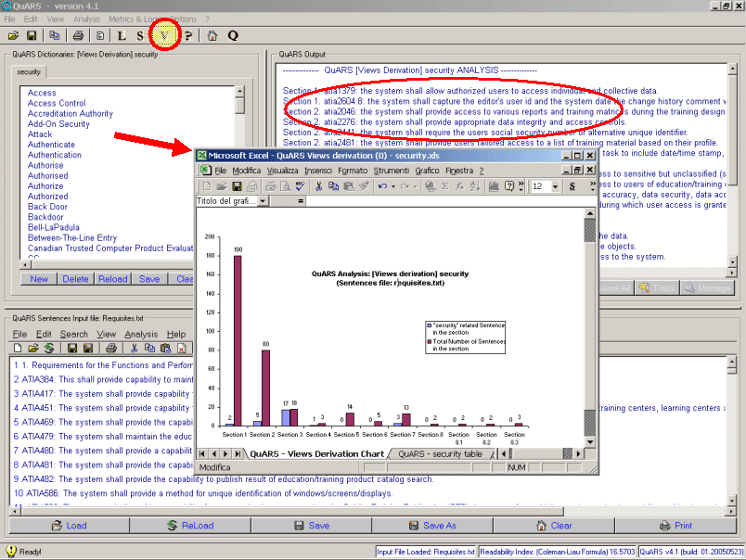Select the purple Total Number legend key
746x560 pixels.
tap(430, 341)
